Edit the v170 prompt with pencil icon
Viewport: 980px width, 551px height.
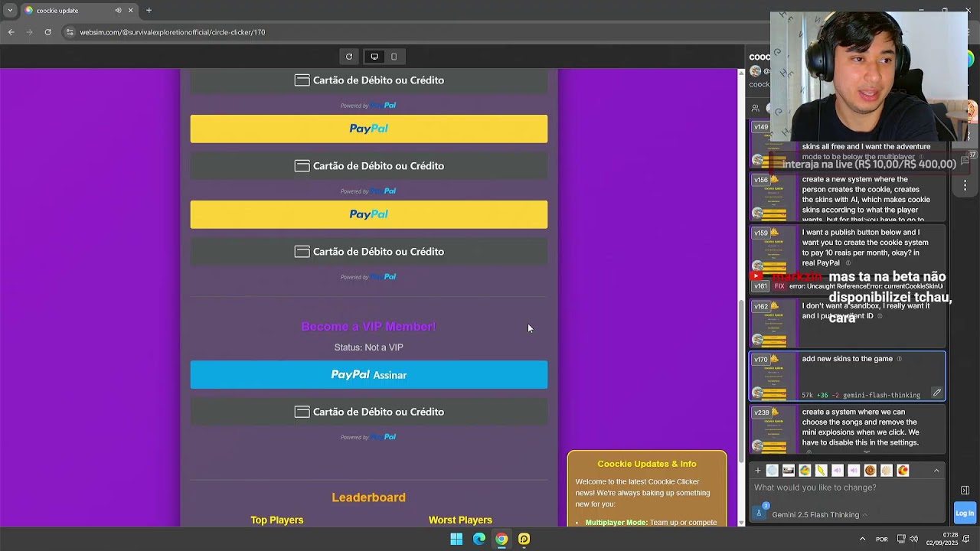(936, 393)
